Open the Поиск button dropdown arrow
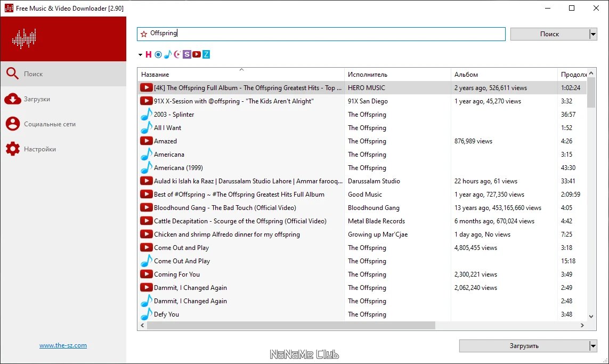Screen dimensions: 609x364 [x=592, y=34]
